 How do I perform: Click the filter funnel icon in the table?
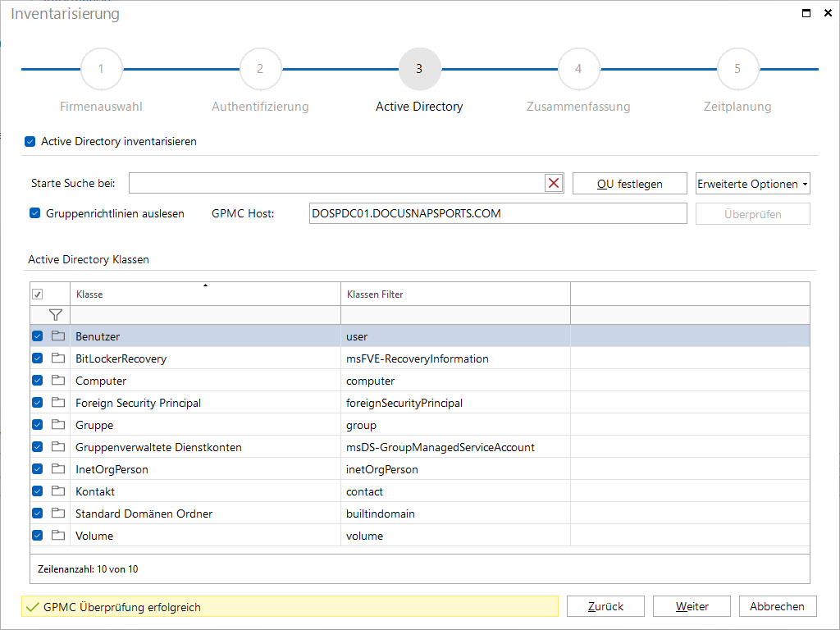[x=55, y=315]
